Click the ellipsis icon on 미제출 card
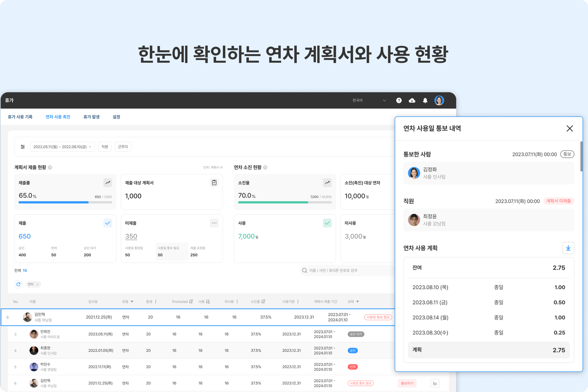This screenshot has height=392, width=588. pos(214,223)
